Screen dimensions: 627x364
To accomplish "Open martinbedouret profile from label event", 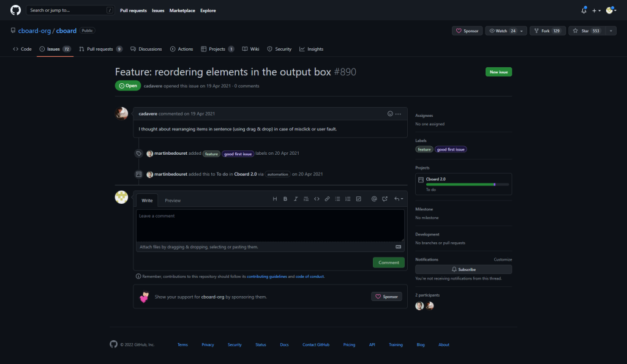I will coord(171,154).
